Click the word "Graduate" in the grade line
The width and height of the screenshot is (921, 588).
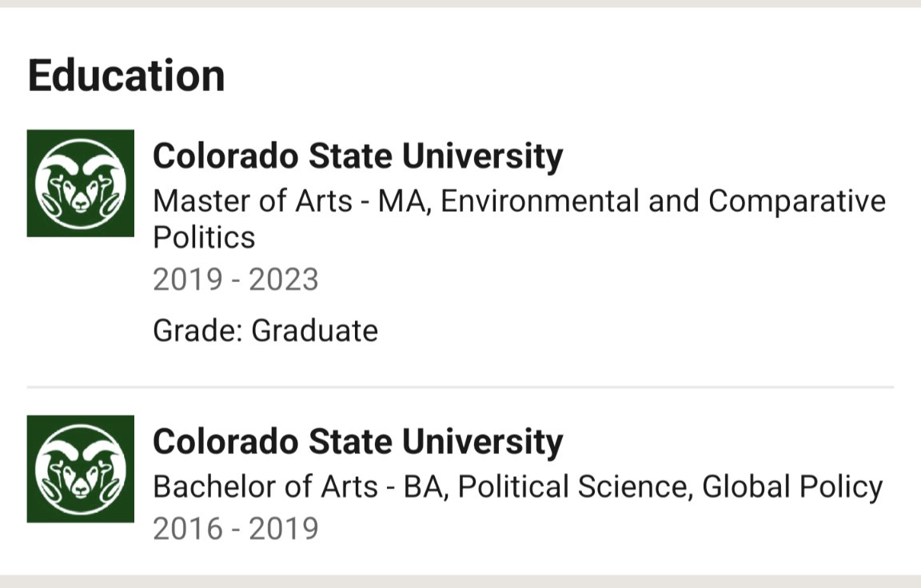coord(315,330)
